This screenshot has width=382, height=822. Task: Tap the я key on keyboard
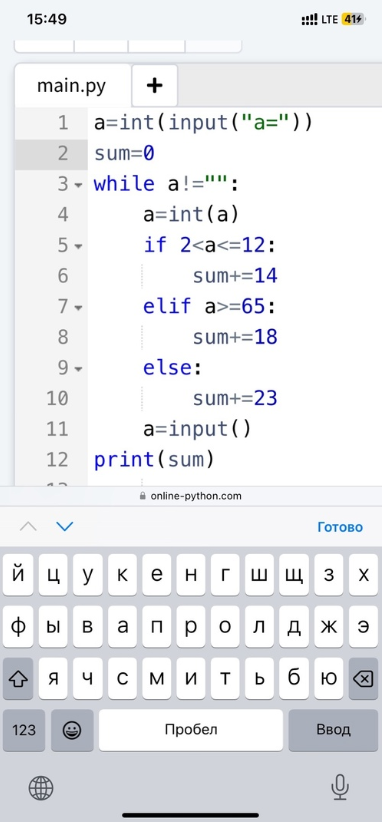click(x=53, y=678)
